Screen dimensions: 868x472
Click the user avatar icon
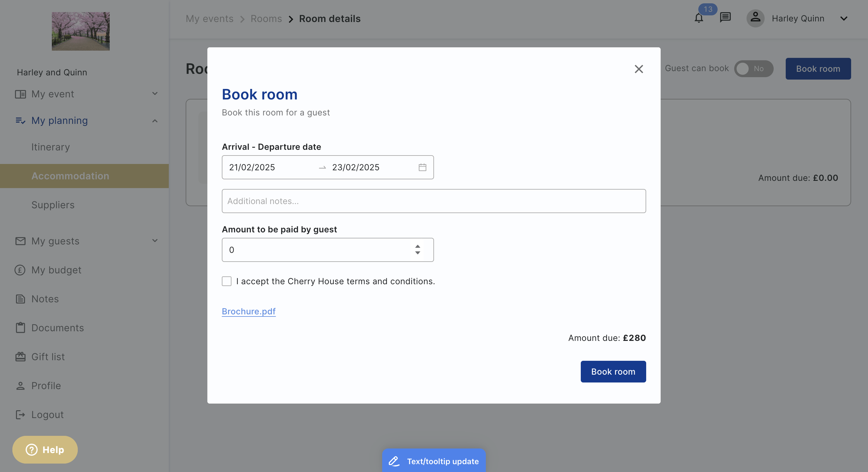755,18
